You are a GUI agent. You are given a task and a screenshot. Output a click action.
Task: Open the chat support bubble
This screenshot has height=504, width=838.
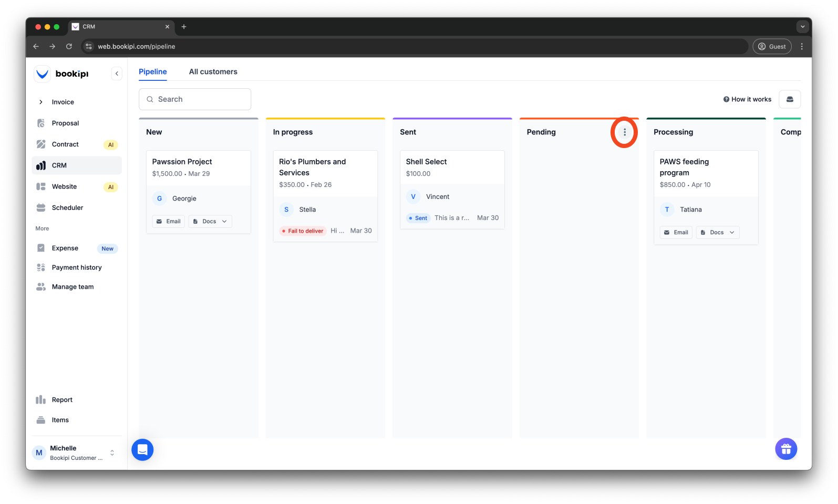(142, 450)
